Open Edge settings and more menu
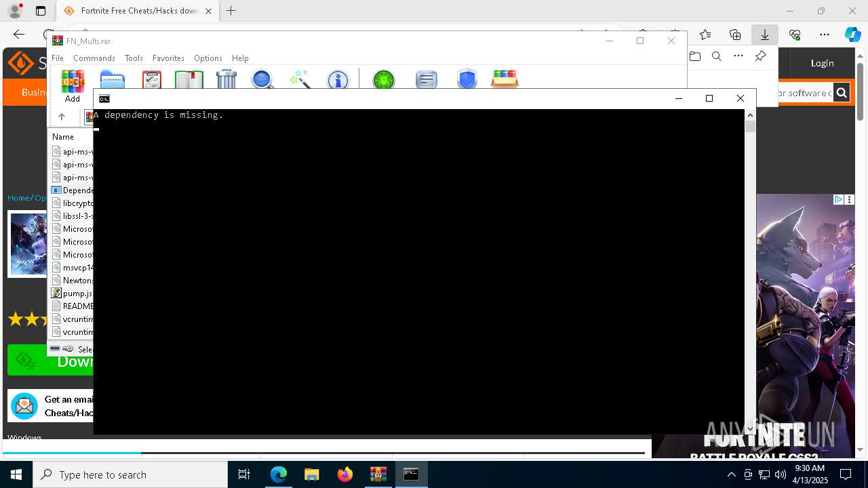This screenshot has width=868, height=488. tap(825, 35)
